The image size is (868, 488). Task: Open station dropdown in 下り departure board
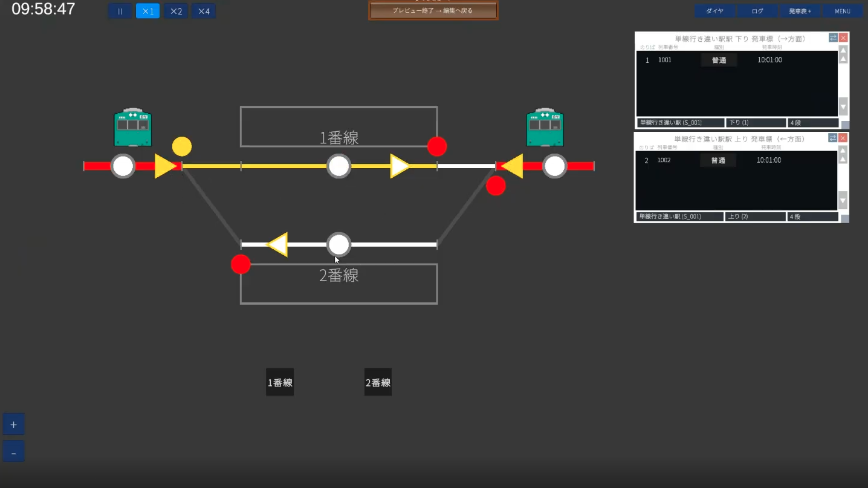681,123
